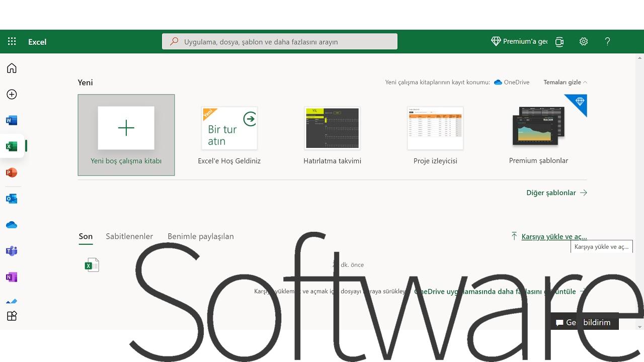Screen dimensions: 644x362
Task: Switch to Benimle paylaşılan tab
Action: pos(201,236)
